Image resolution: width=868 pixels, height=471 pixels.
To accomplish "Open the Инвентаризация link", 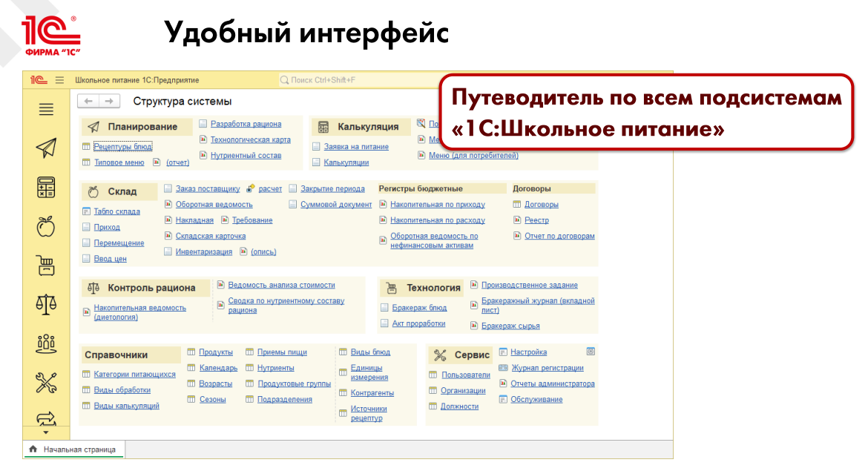I will point(204,252).
